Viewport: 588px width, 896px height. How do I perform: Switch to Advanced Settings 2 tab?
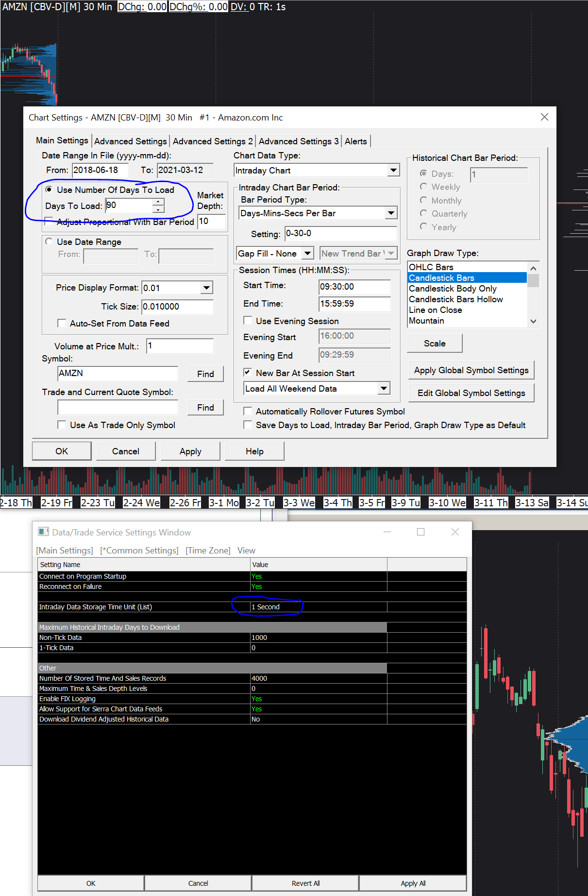[213, 141]
